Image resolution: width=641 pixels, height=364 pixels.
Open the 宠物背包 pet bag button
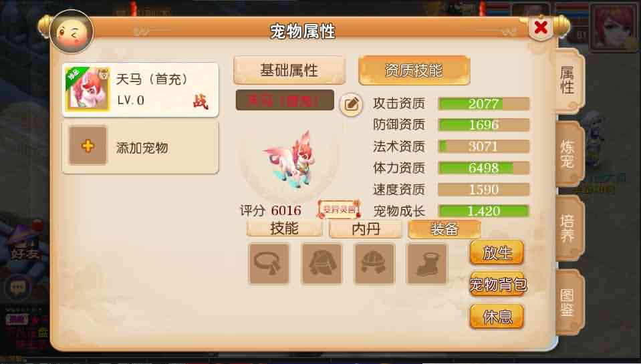coord(497,285)
